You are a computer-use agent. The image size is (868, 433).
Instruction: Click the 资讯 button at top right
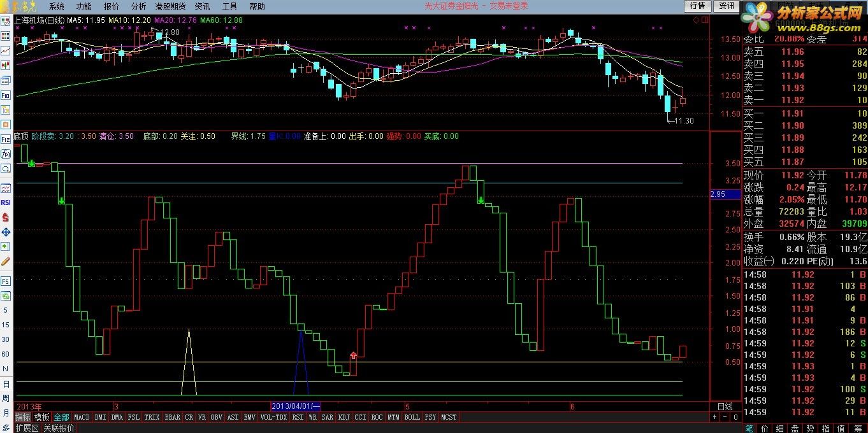[x=727, y=6]
